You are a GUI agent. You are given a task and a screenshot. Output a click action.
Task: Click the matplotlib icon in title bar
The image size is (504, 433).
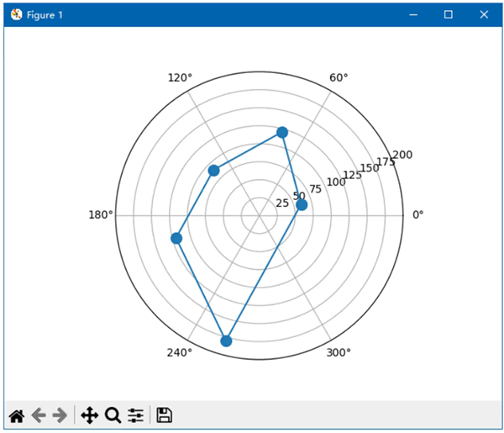(x=16, y=14)
